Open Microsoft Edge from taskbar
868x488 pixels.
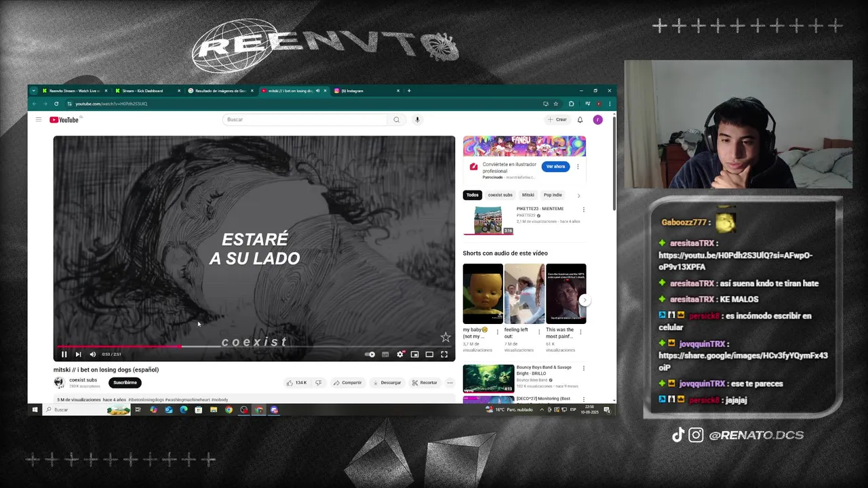184,409
